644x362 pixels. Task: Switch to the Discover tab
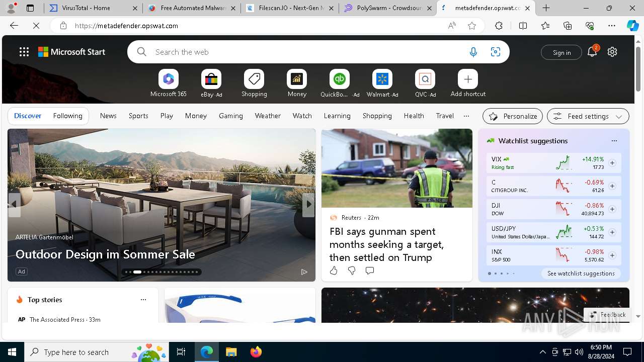(x=28, y=116)
